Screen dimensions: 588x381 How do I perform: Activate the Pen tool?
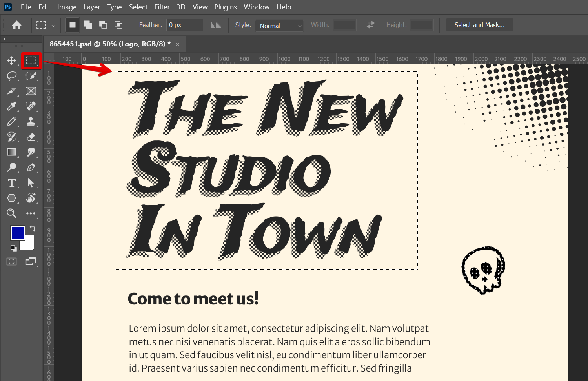[x=31, y=168]
